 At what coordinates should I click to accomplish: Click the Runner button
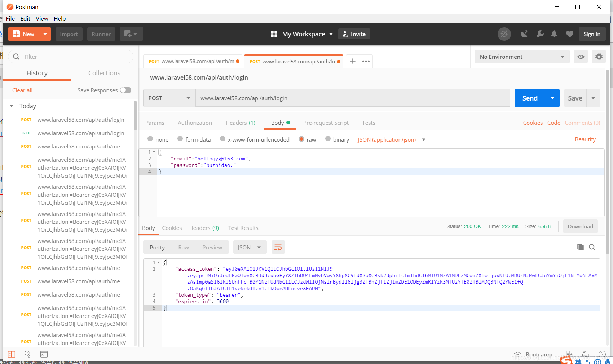click(101, 34)
